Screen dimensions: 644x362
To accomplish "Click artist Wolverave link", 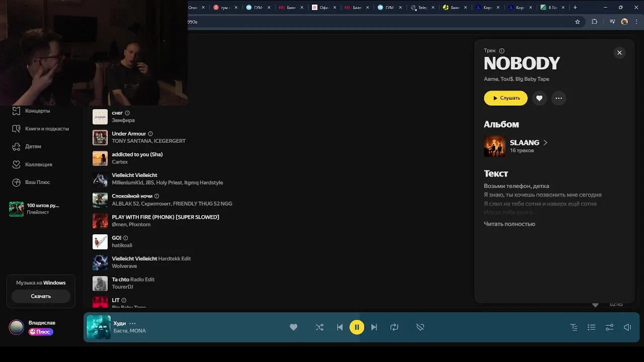I will [x=124, y=266].
